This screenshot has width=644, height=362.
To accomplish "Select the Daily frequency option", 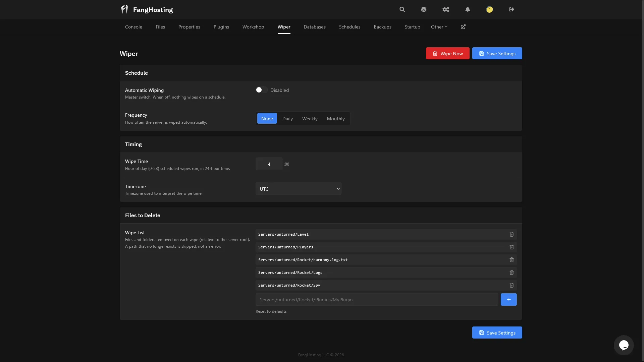I will click(x=287, y=118).
